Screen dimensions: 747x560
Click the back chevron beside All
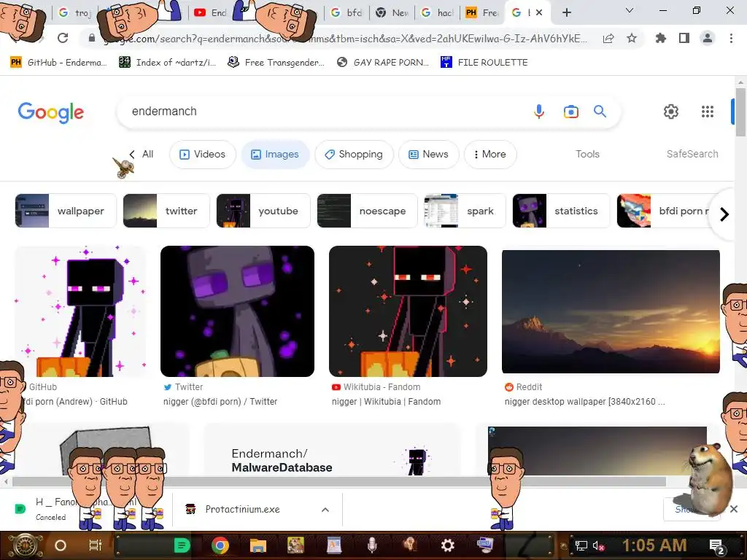(x=132, y=155)
